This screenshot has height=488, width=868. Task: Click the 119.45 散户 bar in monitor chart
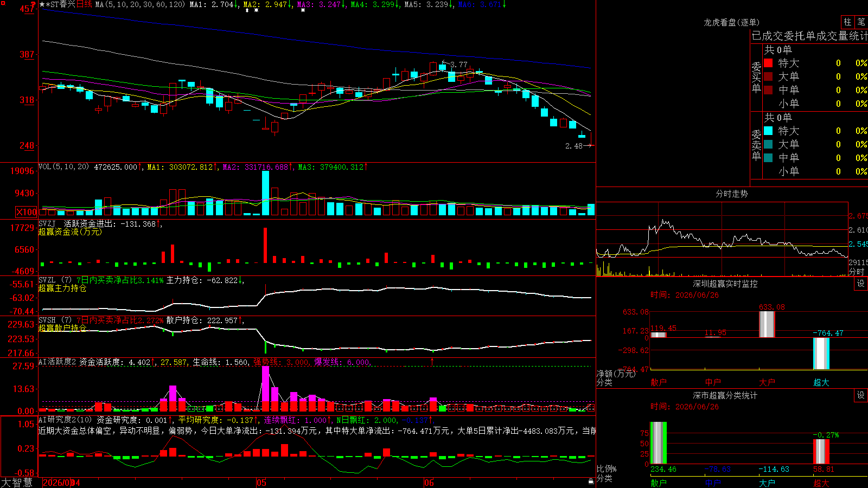pos(659,335)
